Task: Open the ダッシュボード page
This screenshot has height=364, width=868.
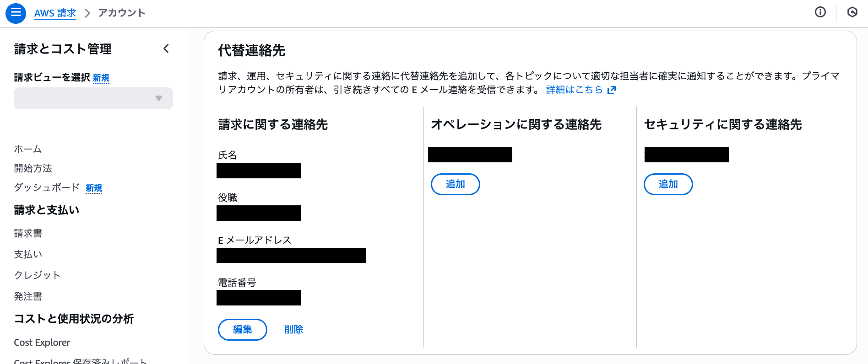Action: 46,187
